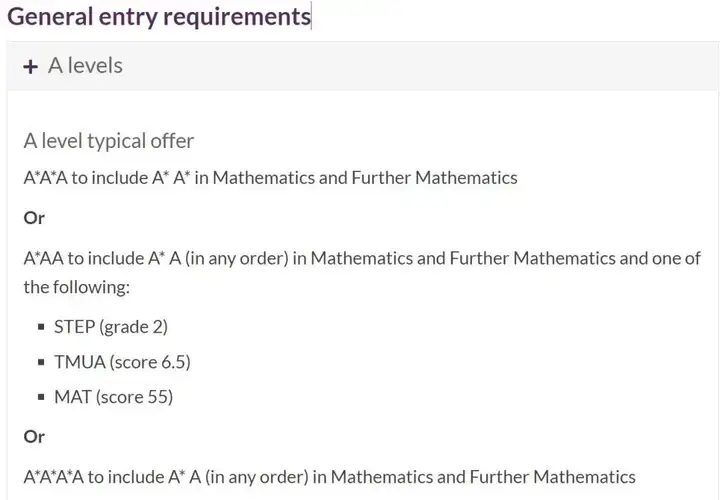
Task: Click the A*A*A to include A* A* line
Action: 270,178
